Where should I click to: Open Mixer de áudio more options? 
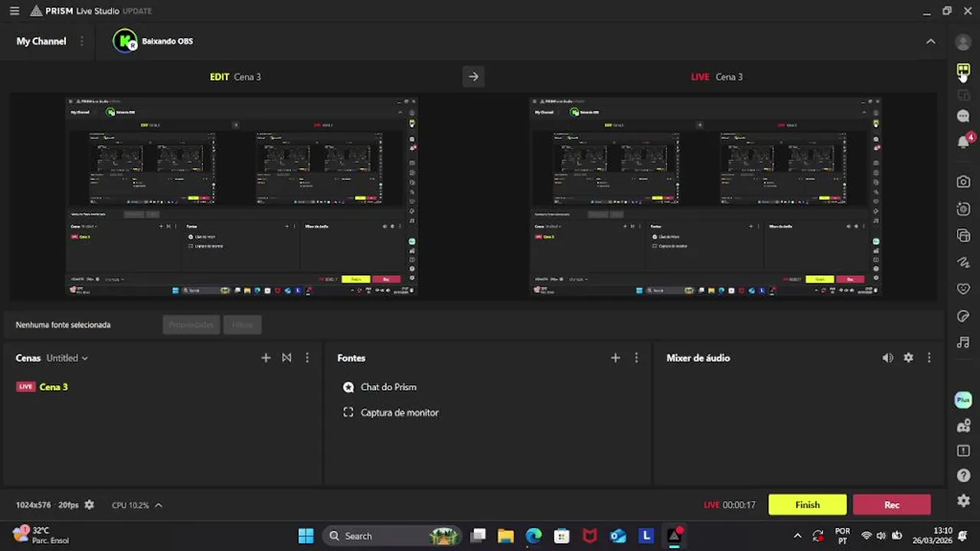(929, 357)
